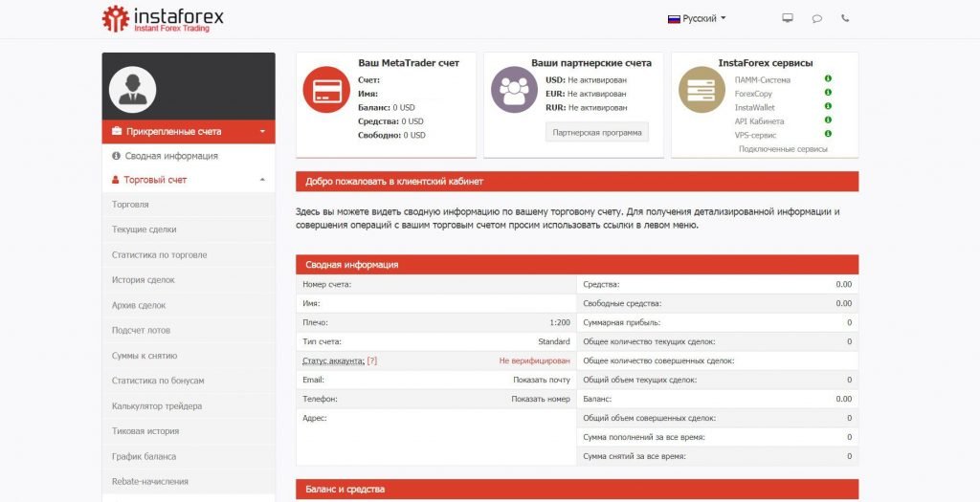Click the InstaForex services server icon
Screen dimensions: 980x502
point(702,91)
